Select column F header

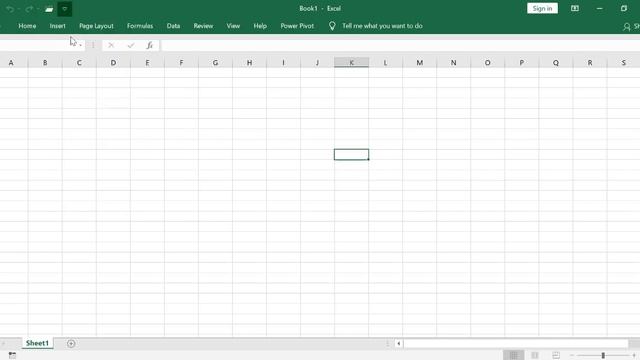181,62
